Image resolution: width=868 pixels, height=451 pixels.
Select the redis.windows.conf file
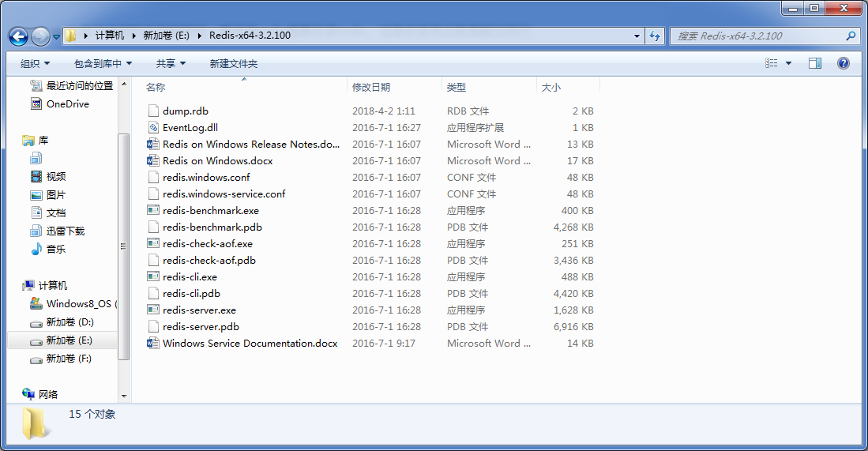(206, 177)
